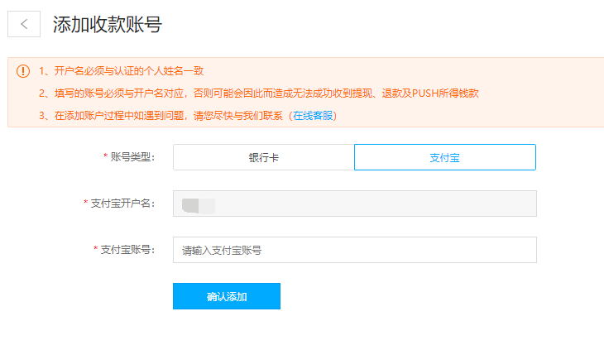Click notice line 2 about 填写的账号
604x364 pixels.
tap(258, 93)
